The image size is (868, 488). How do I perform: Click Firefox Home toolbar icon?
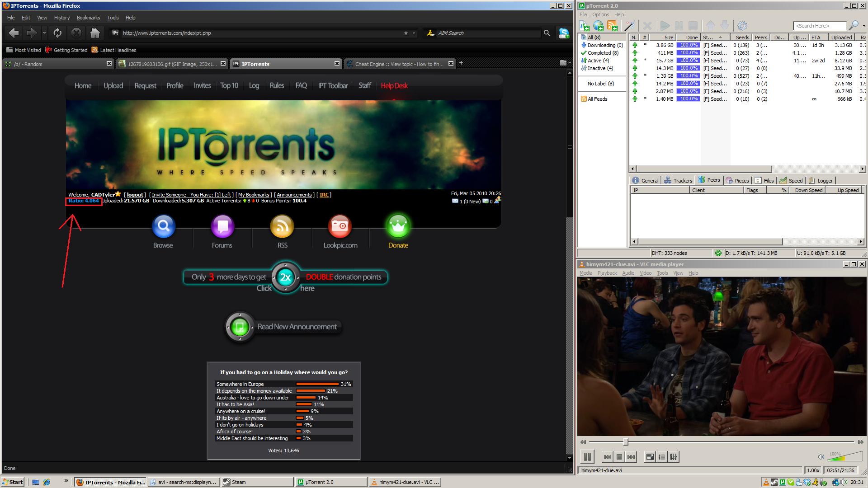(x=95, y=33)
